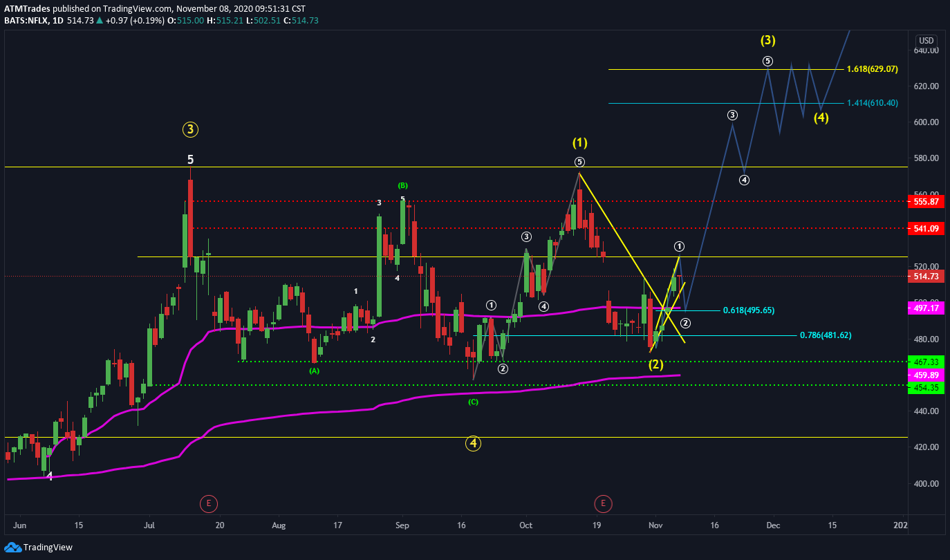Click the 0.786(481.62) Fibonacci label

pos(826,335)
